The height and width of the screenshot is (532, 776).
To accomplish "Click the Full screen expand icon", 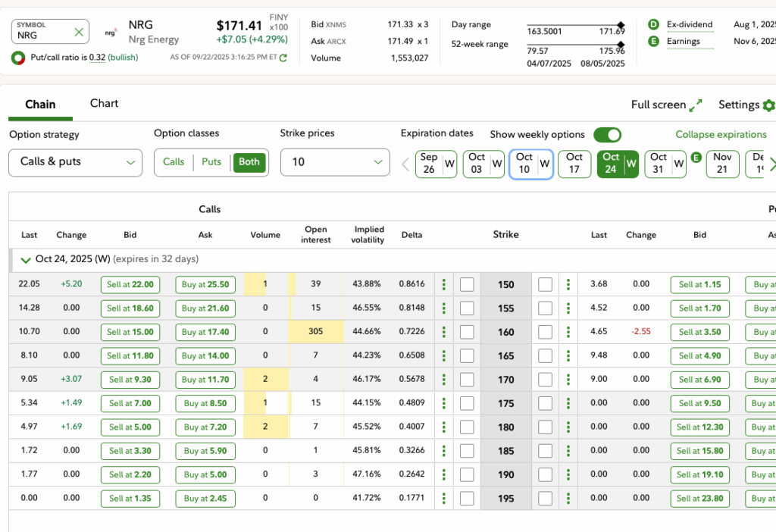I will click(x=696, y=105).
